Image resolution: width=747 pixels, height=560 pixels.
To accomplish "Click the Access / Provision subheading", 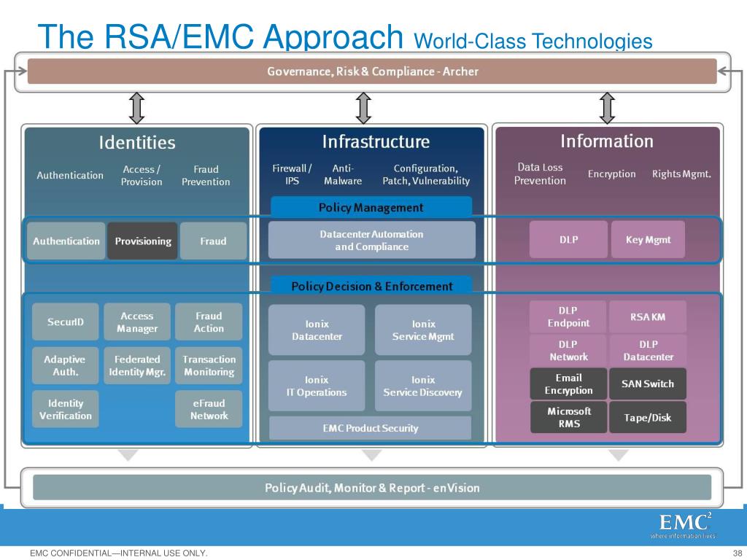I will click(142, 175).
